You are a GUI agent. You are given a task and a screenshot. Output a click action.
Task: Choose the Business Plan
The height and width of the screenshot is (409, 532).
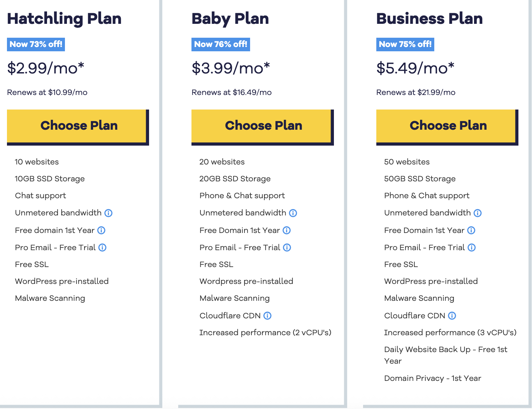pyautogui.click(x=447, y=127)
